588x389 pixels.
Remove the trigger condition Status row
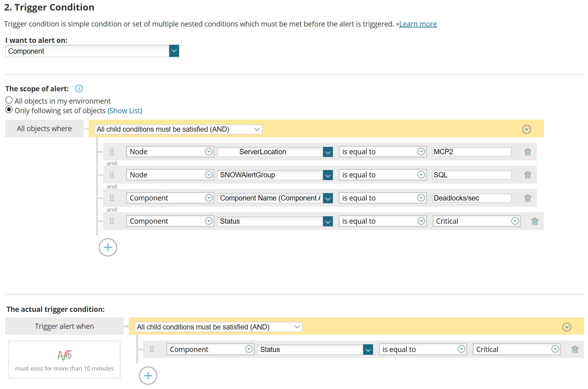[x=575, y=349]
